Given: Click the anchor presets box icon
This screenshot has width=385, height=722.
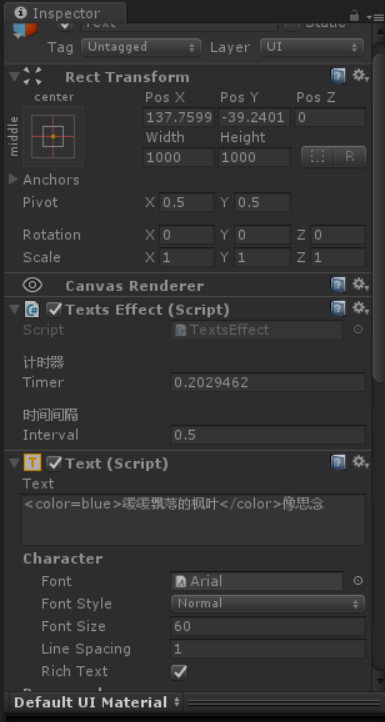Looking at the screenshot, I should tap(53, 136).
